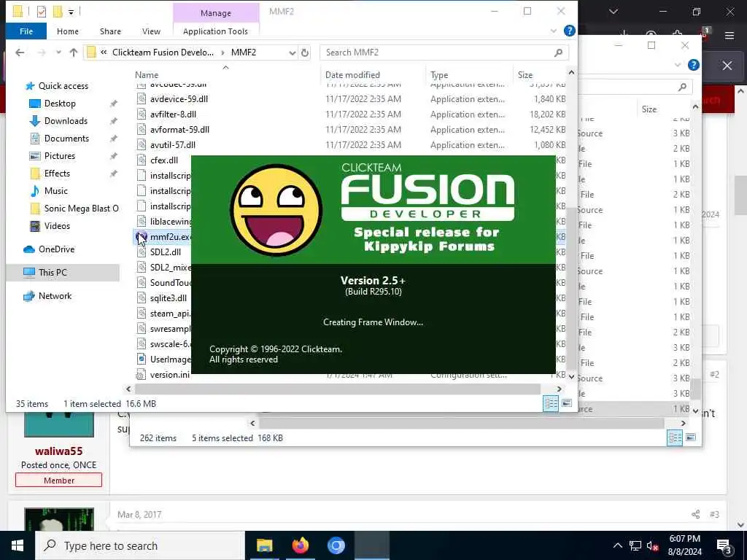This screenshot has width=747, height=560.
Task: Switch MMF2 window to details view
Action: pos(551,404)
